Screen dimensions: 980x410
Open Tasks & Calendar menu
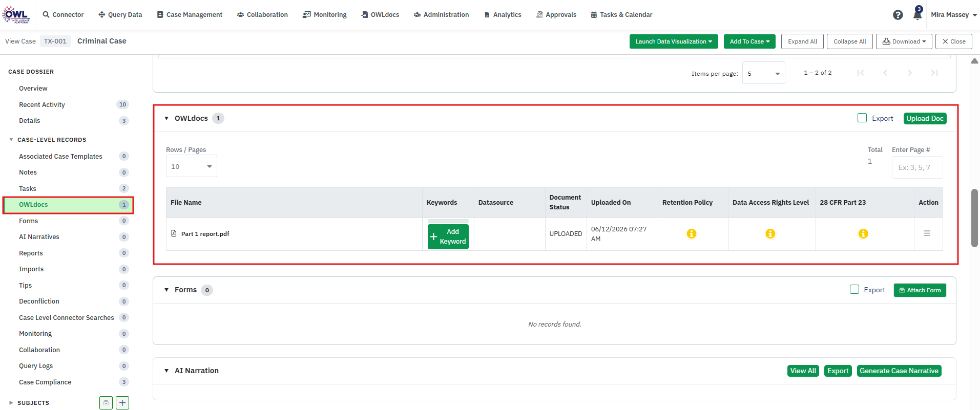tap(621, 14)
